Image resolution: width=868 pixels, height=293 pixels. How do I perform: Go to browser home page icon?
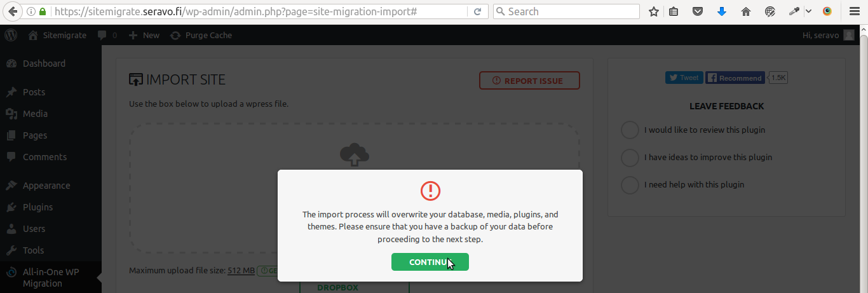(746, 11)
